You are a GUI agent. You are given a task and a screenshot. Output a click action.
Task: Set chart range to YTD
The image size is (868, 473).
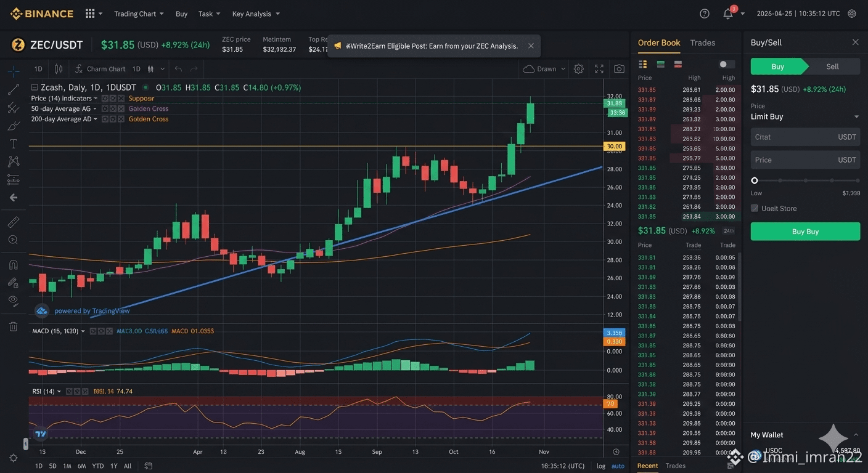point(98,466)
